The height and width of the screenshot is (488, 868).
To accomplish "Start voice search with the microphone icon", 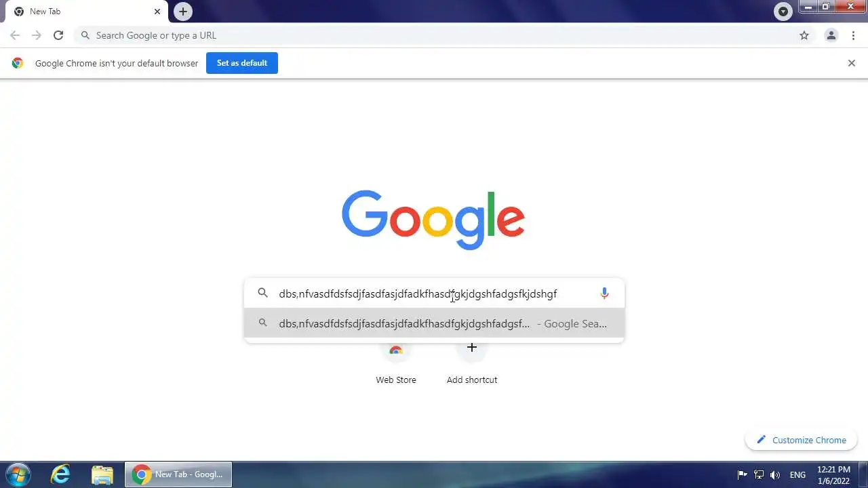I will pyautogui.click(x=604, y=293).
